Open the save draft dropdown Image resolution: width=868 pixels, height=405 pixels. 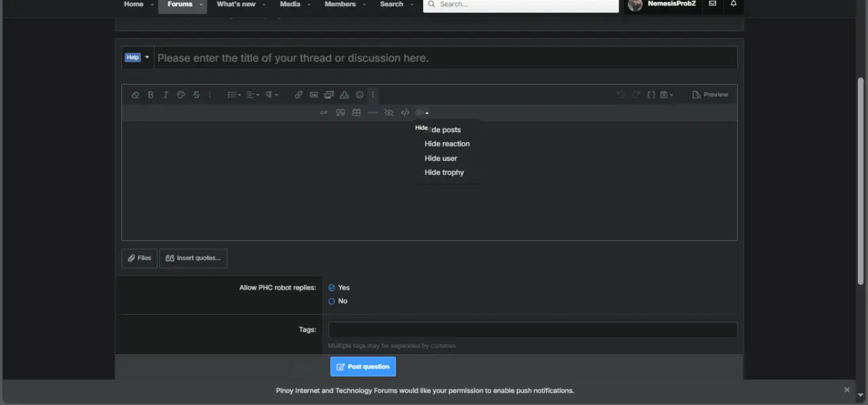pos(667,95)
